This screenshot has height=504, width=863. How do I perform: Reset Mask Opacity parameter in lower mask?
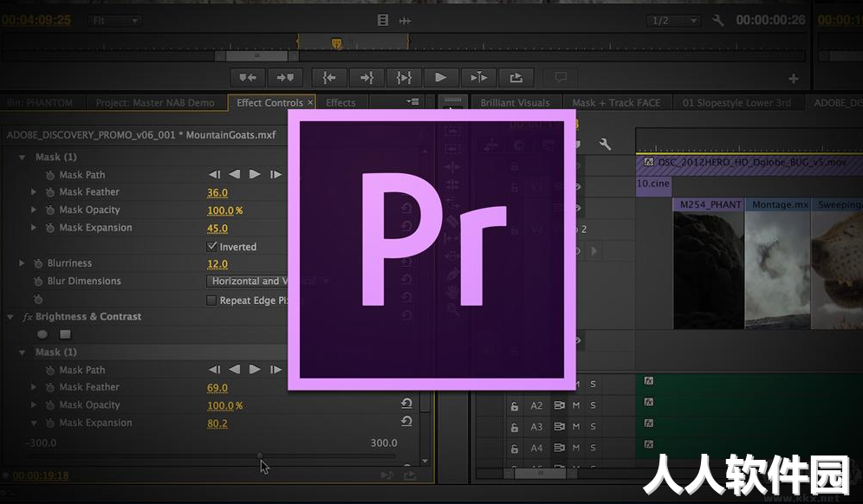click(406, 404)
